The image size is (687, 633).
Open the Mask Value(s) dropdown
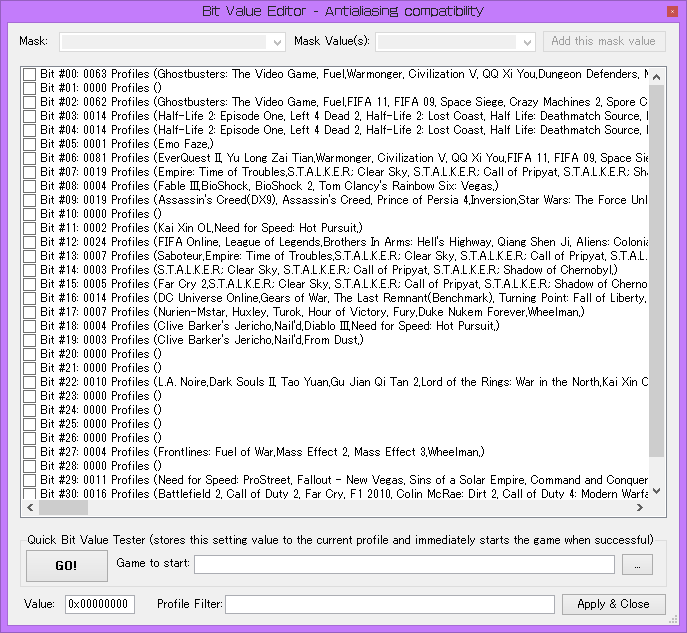point(455,42)
